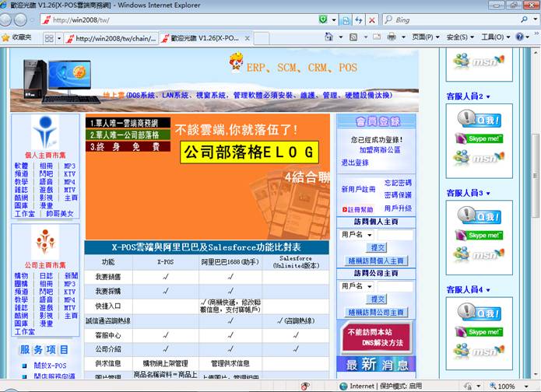
Task: Click the 公司主頁市集 orange logo icon
Action: tap(44, 240)
